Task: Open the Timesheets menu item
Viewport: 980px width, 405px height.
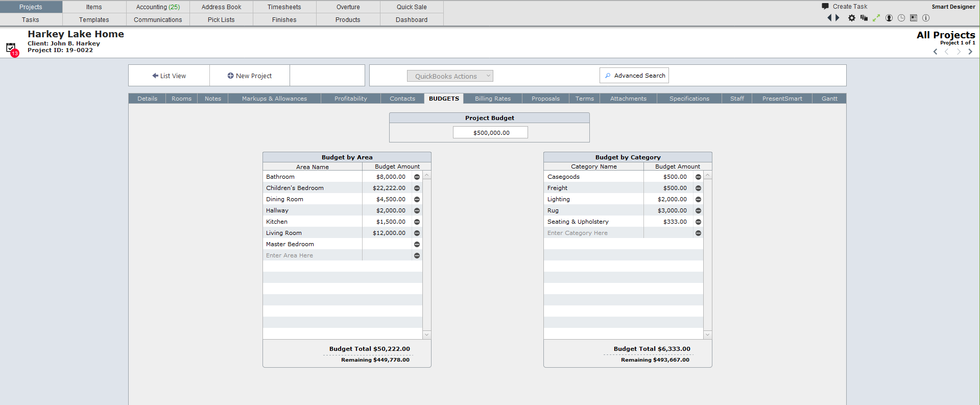Action: click(284, 7)
